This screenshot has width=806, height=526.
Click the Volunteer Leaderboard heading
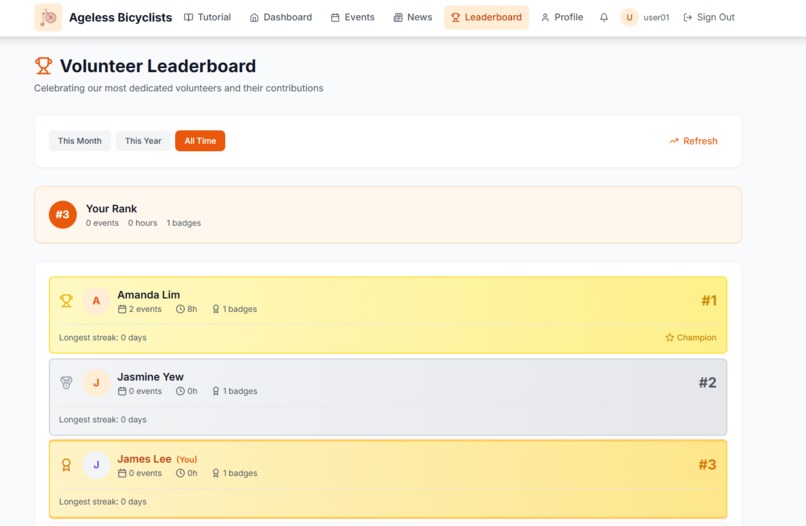[x=158, y=66]
